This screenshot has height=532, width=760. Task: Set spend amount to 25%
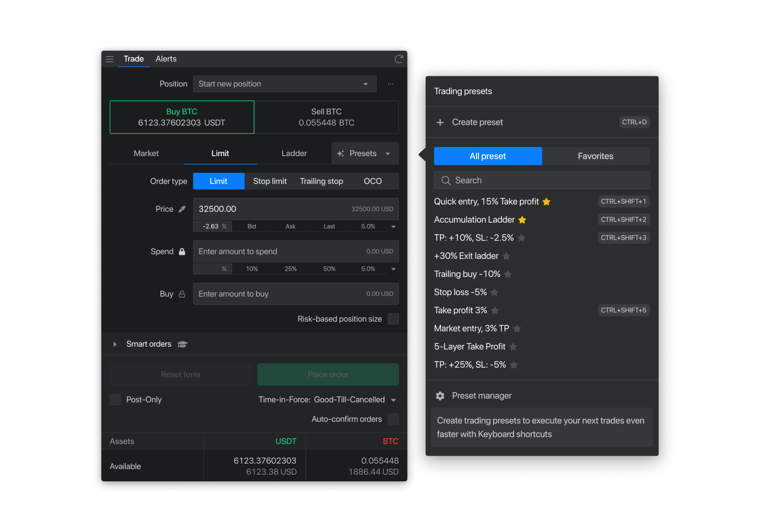tap(290, 269)
